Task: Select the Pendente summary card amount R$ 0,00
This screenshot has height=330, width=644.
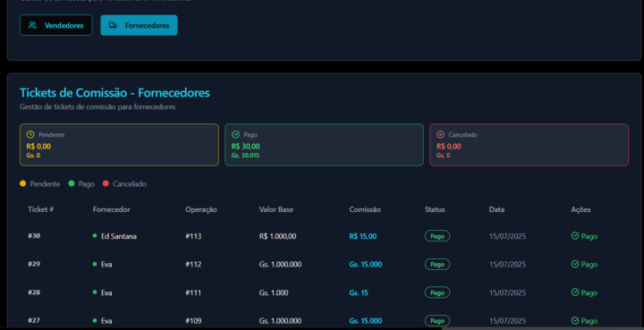Action: [x=38, y=146]
